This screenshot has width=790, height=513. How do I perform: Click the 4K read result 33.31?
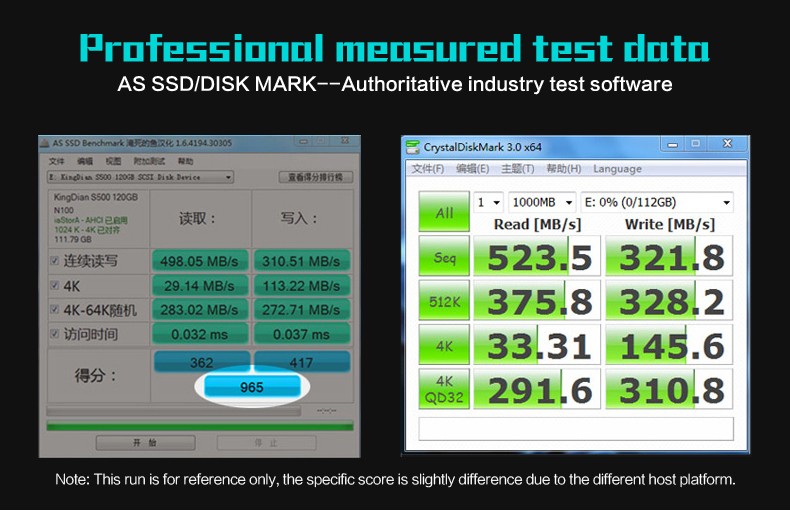click(537, 345)
